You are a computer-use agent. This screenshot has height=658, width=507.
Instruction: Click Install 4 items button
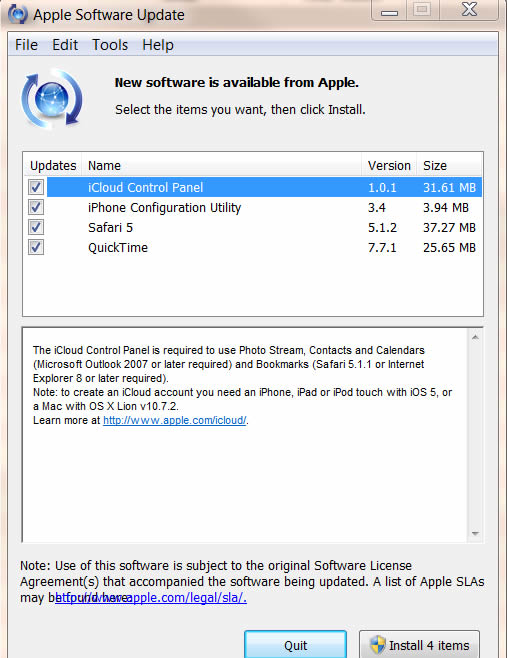[419, 644]
